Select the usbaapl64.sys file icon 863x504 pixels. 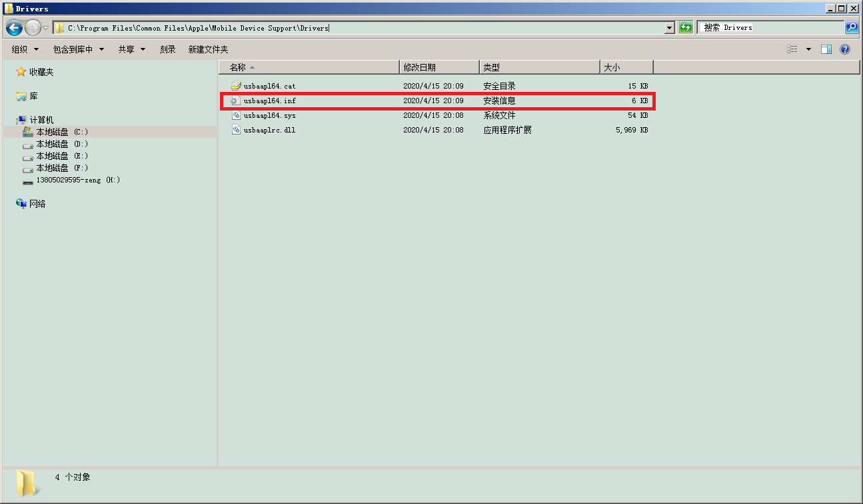click(235, 115)
